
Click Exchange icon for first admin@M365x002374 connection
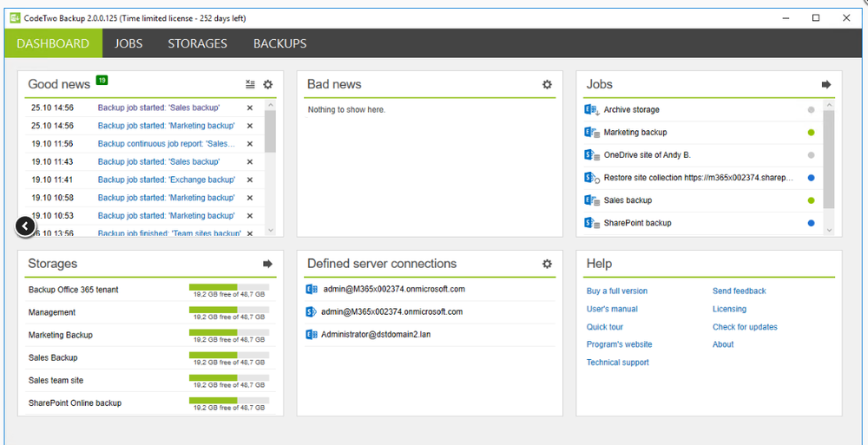tap(311, 289)
